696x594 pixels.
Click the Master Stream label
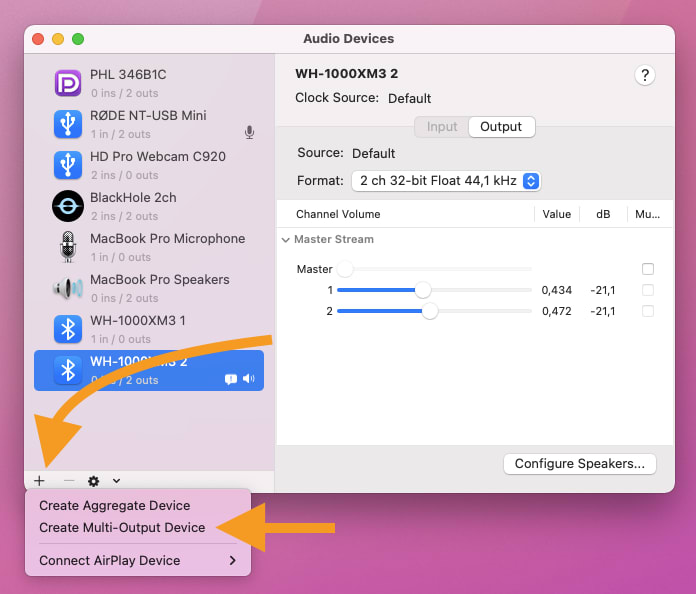tap(334, 240)
